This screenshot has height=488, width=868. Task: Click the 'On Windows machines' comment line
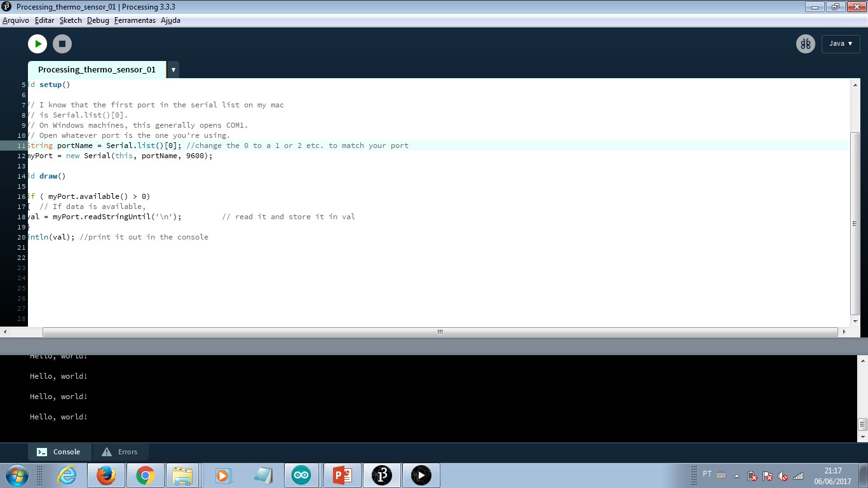(139, 125)
